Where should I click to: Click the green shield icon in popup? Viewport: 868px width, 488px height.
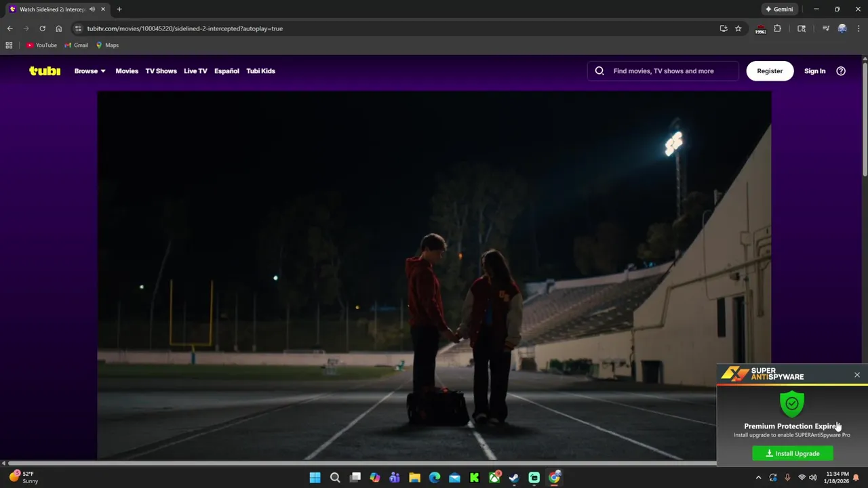pyautogui.click(x=792, y=404)
